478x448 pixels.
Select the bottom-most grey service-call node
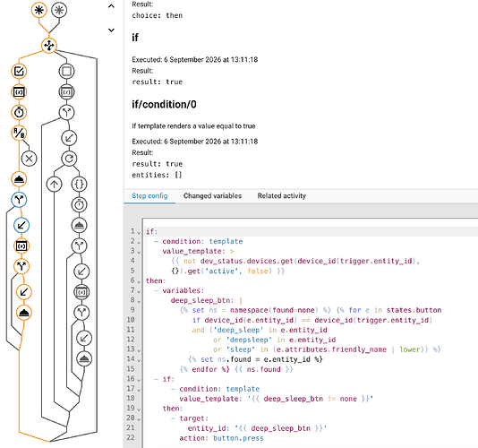point(84,358)
